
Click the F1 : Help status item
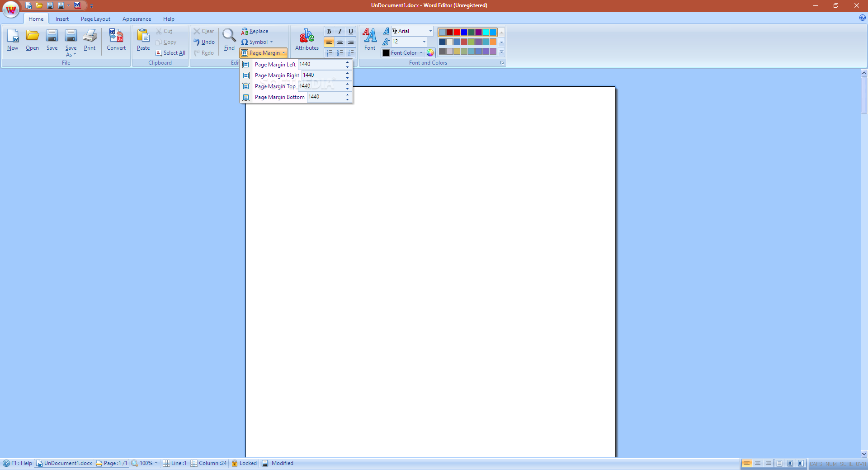18,463
